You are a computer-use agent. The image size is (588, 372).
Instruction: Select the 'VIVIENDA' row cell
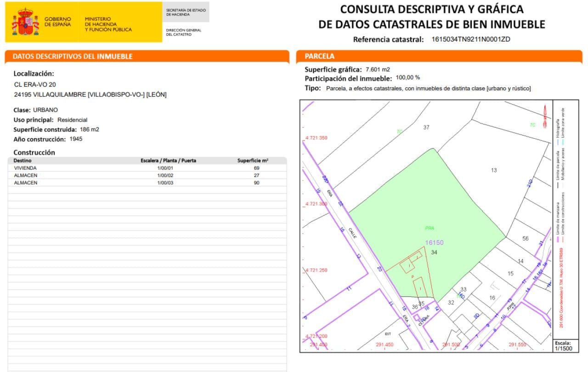(26, 168)
